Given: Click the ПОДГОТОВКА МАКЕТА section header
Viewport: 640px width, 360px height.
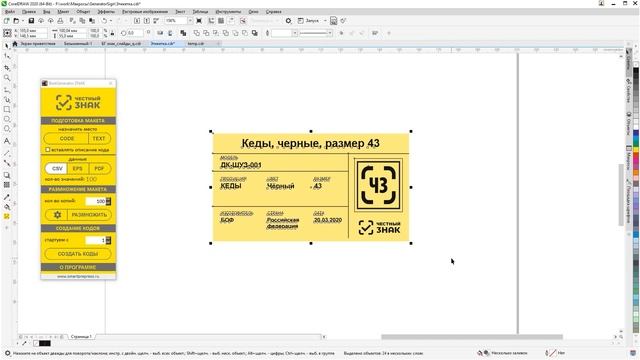Looking at the screenshot, I should 78,120.
